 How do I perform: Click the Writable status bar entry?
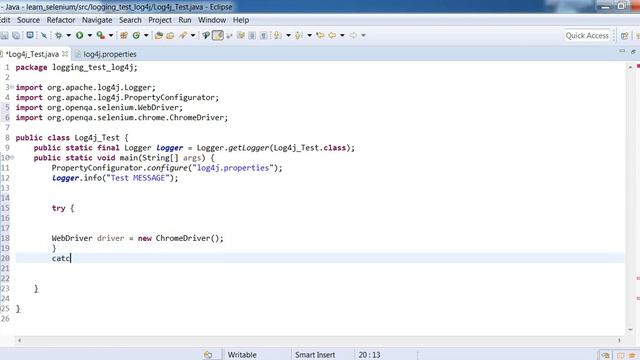click(x=242, y=355)
